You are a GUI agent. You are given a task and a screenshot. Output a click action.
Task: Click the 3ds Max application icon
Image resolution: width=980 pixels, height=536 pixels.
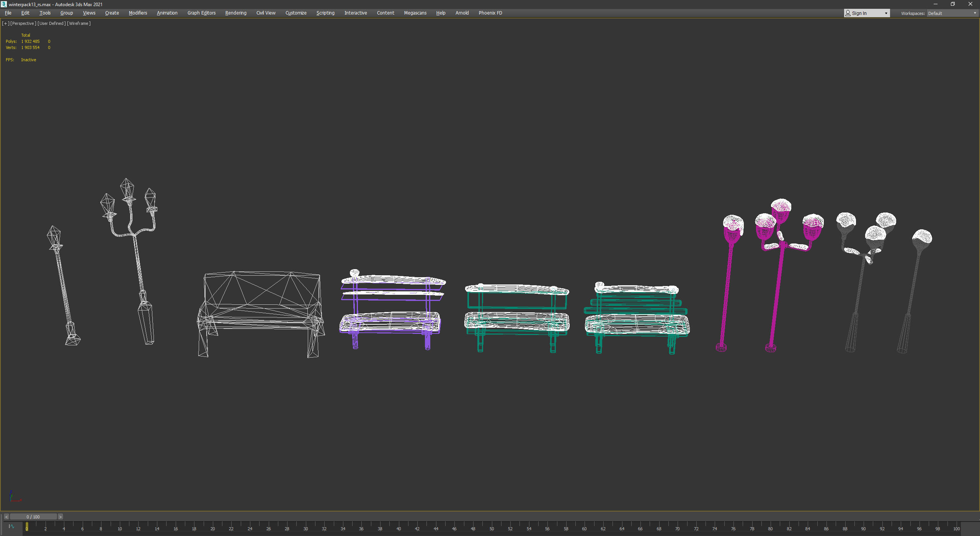(4, 4)
